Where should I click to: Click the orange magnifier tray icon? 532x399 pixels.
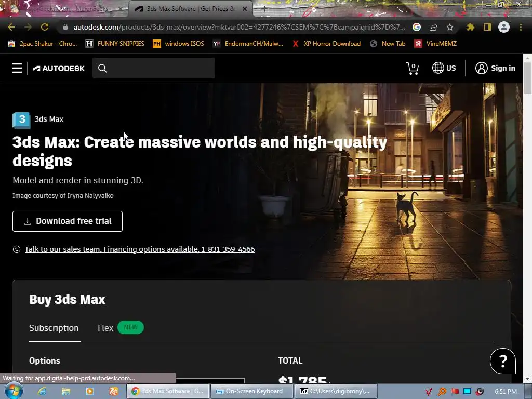[x=442, y=392]
